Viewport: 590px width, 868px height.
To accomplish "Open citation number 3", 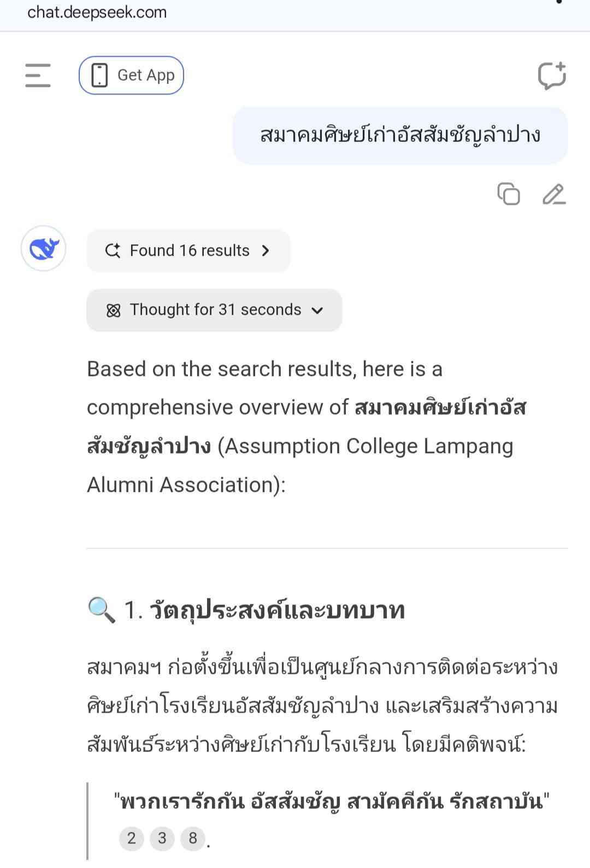I will point(162,838).
